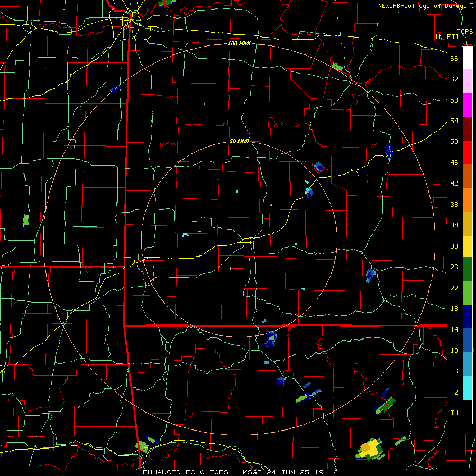Click the 100 NMI range ring label
Image resolution: width=476 pixels, height=476 pixels.
[x=239, y=43]
